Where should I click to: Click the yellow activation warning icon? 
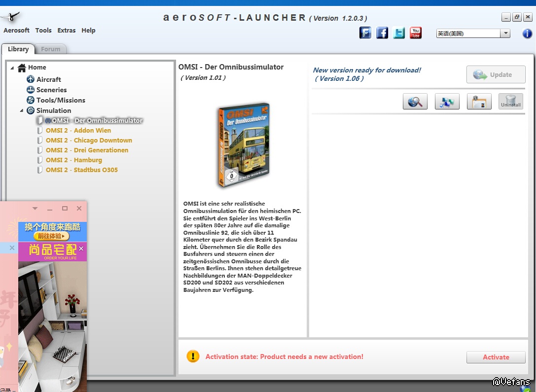coord(193,356)
